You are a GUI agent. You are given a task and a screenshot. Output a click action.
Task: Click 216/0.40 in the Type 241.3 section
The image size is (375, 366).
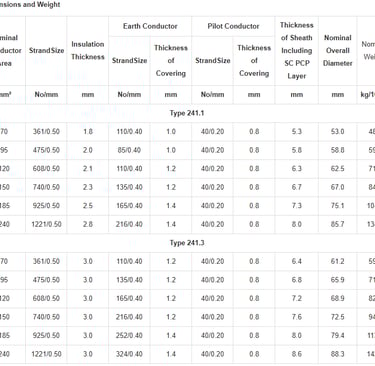(x=129, y=317)
